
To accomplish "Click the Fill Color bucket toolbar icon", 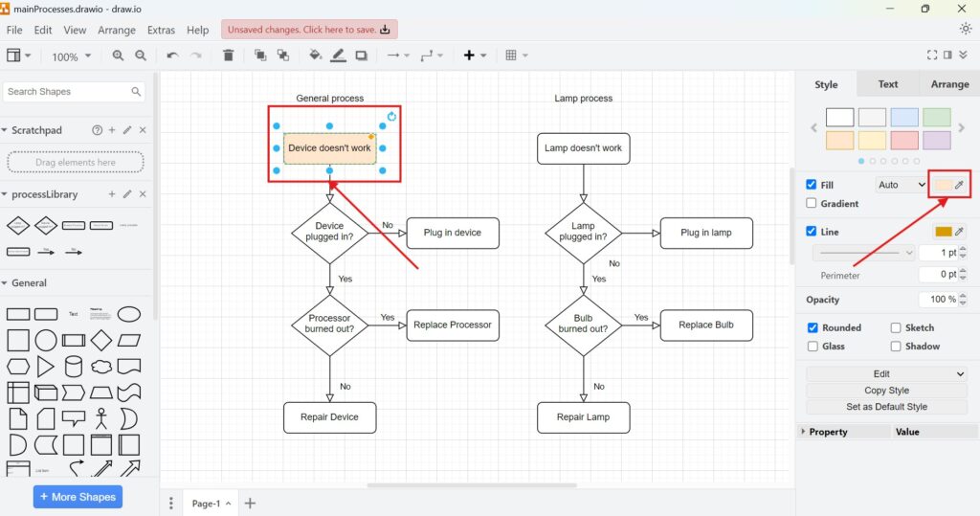I will [x=314, y=56].
